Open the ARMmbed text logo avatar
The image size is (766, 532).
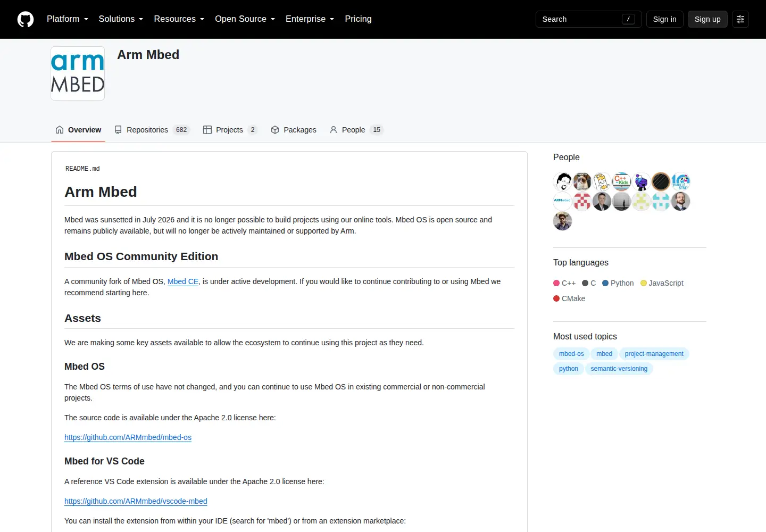tap(563, 201)
